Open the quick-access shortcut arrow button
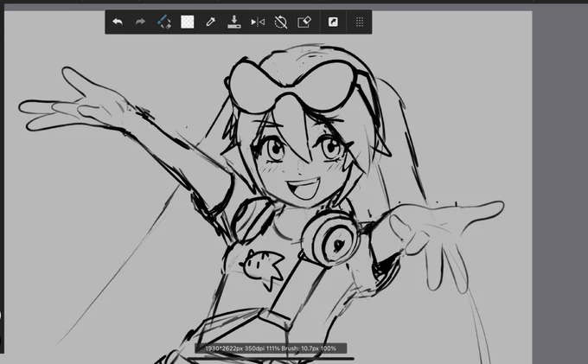This screenshot has height=364, width=588. point(333,22)
